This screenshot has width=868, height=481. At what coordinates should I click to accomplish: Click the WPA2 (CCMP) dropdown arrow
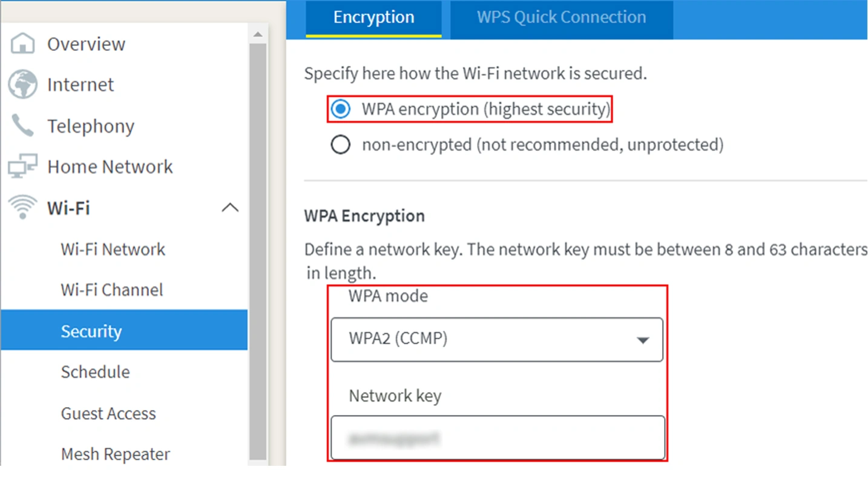(643, 339)
